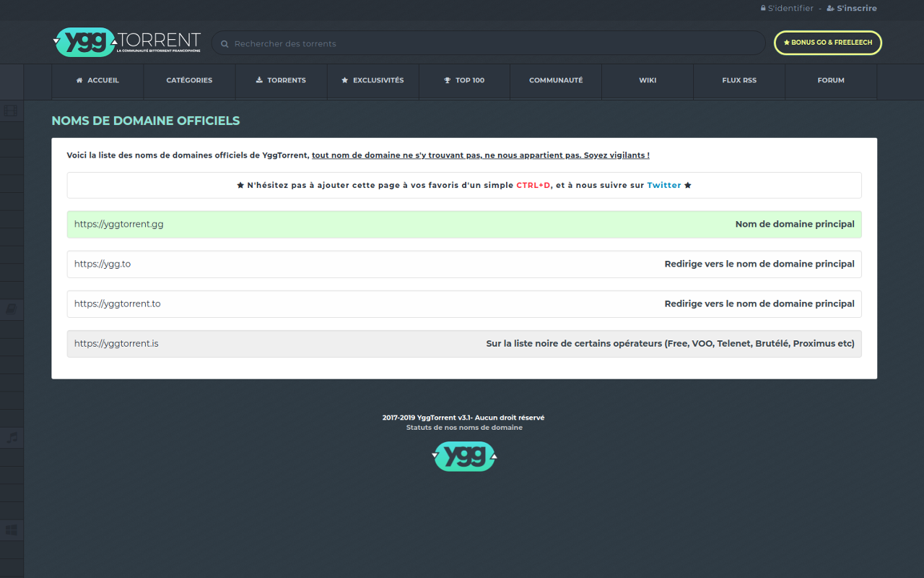Open the Wiki menu item

tap(648, 80)
